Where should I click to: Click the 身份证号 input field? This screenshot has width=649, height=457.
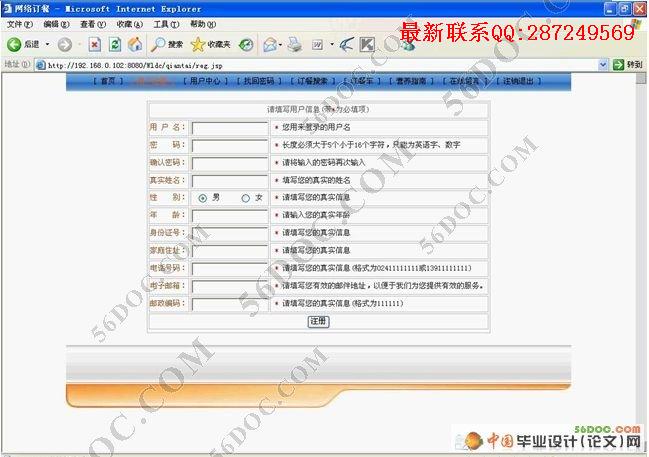point(230,233)
